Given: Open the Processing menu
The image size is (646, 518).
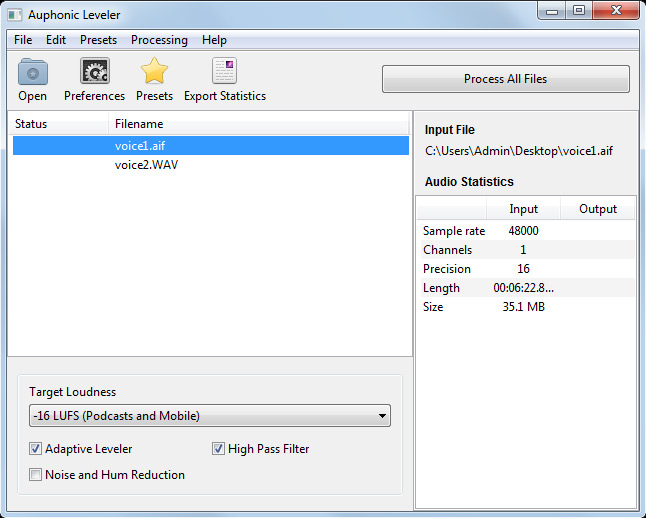Looking at the screenshot, I should [x=159, y=40].
